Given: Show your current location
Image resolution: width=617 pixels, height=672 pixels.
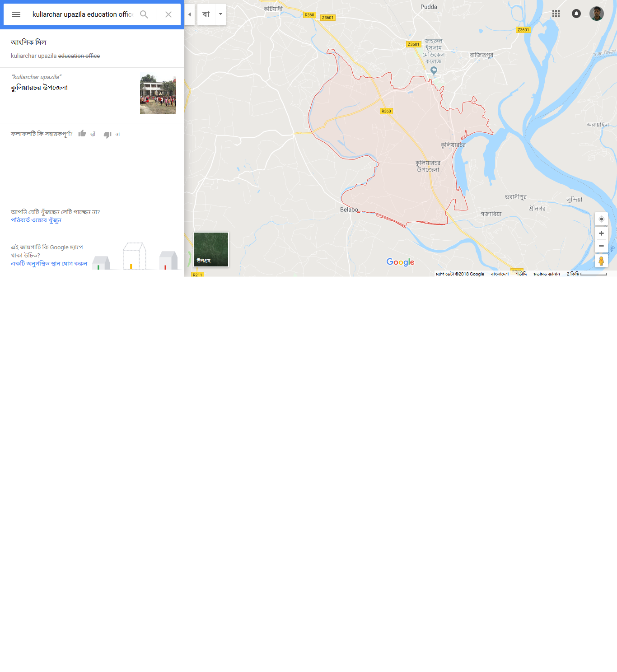Looking at the screenshot, I should [x=601, y=219].
